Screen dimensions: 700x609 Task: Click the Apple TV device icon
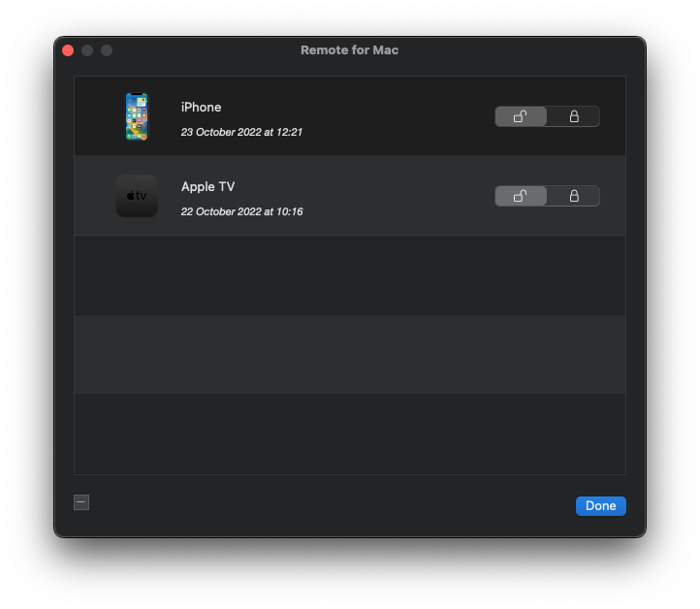pos(137,196)
